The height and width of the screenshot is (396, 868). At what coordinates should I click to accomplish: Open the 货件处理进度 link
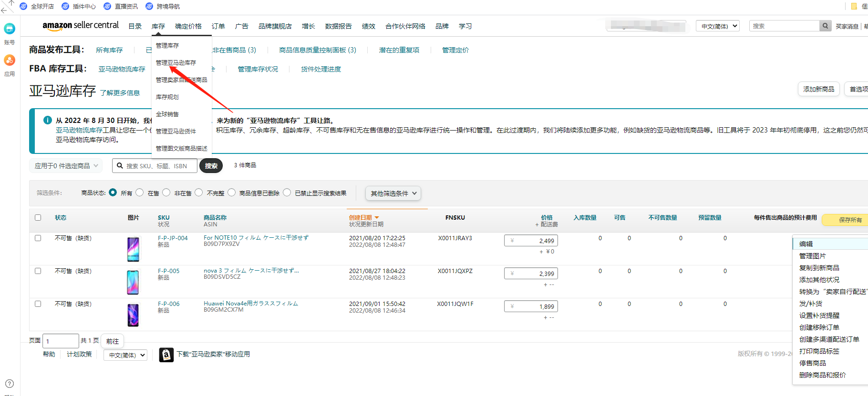tap(321, 69)
